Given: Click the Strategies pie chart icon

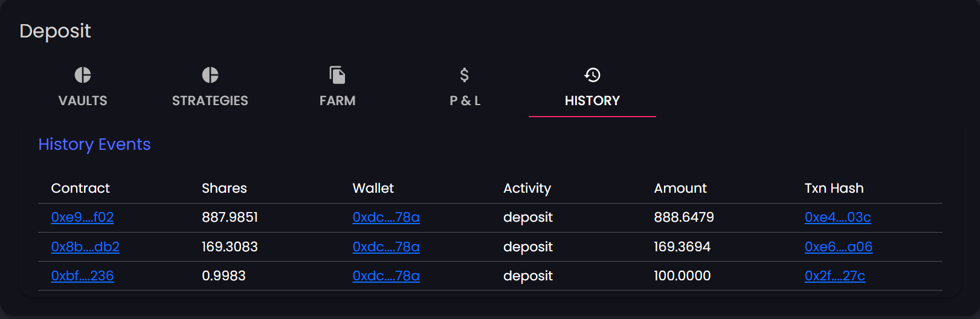Looking at the screenshot, I should pos(210,75).
